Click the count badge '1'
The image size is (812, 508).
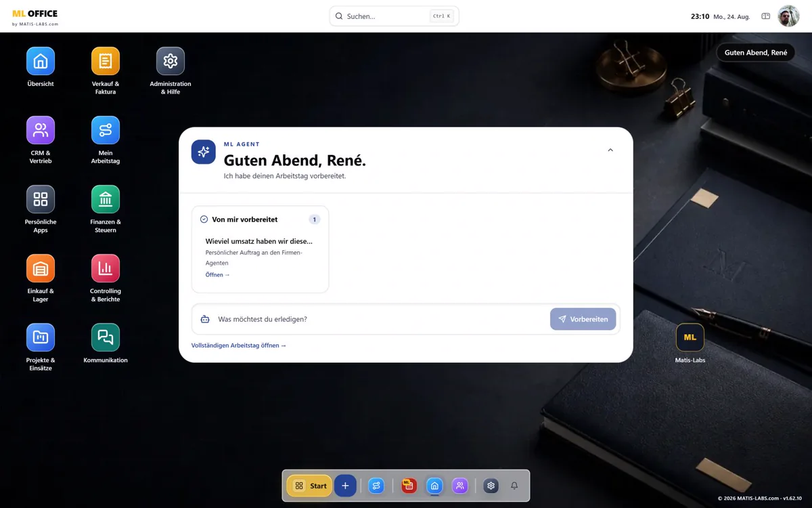pyautogui.click(x=315, y=219)
